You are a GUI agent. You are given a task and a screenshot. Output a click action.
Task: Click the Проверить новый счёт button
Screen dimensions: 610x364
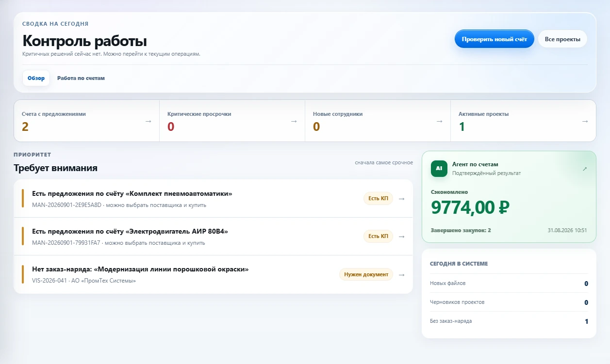coord(494,39)
